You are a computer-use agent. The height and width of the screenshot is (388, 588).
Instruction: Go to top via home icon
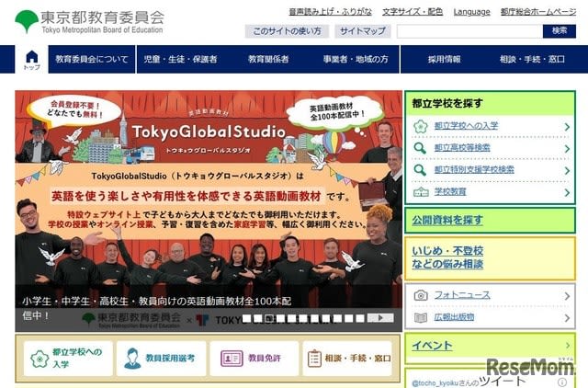tap(32, 60)
